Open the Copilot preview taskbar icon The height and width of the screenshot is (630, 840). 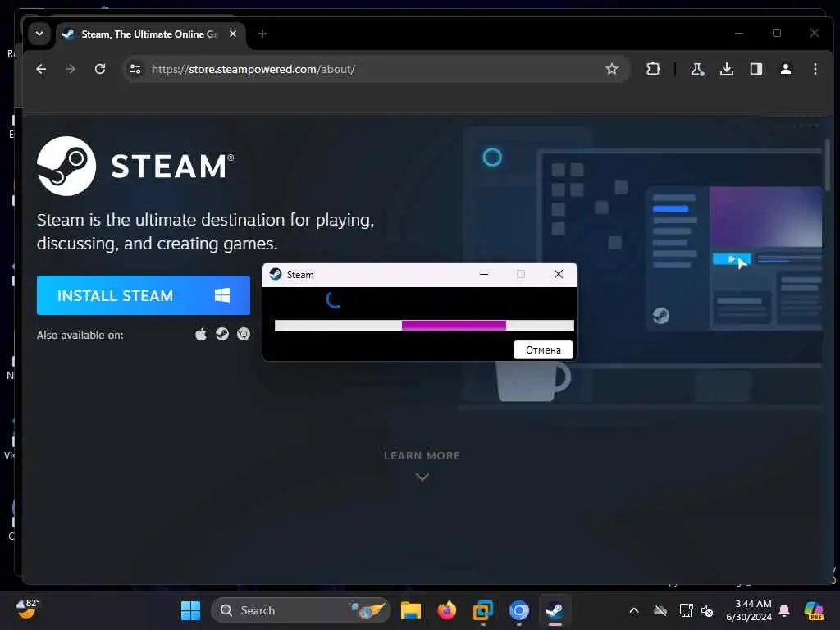(x=814, y=610)
